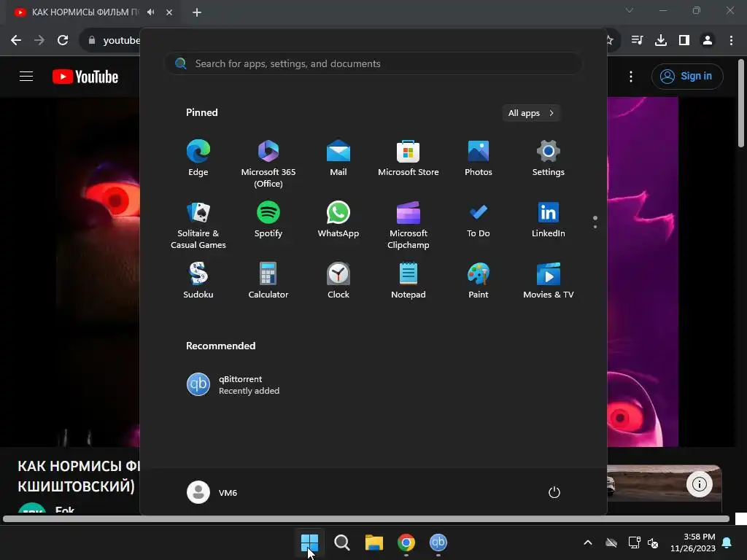Launch Solitaire & Casual Games

click(x=198, y=225)
